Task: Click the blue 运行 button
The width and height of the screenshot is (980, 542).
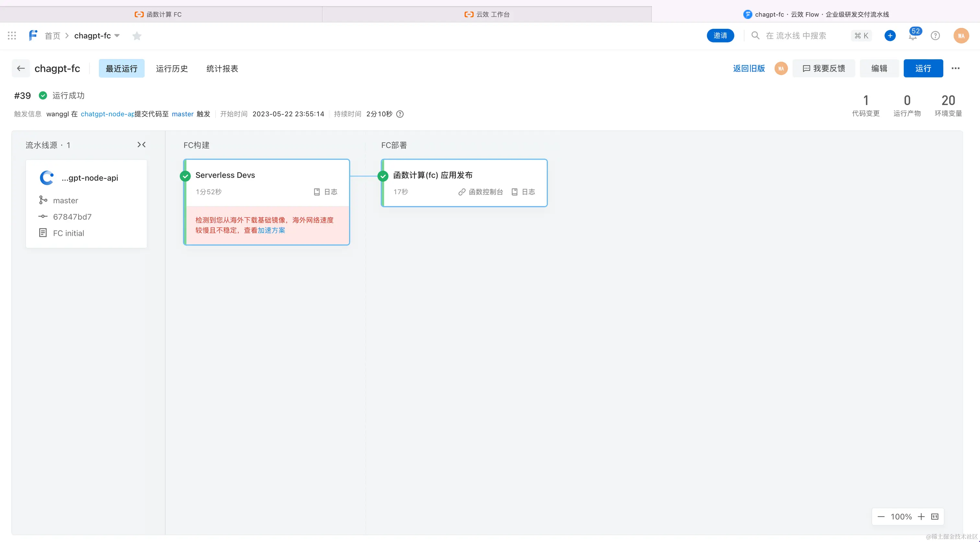Action: tap(923, 68)
